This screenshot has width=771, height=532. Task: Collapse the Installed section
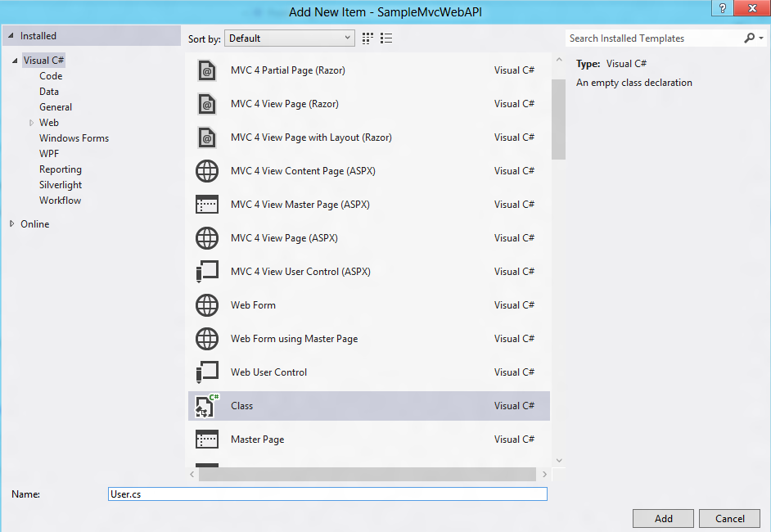pyautogui.click(x=11, y=36)
